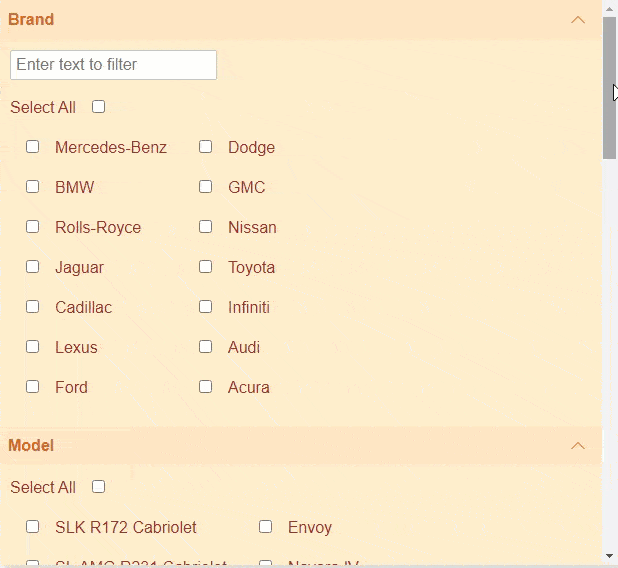Tick the Mercedes-Benz checkbox
The height and width of the screenshot is (568, 618).
(33, 147)
